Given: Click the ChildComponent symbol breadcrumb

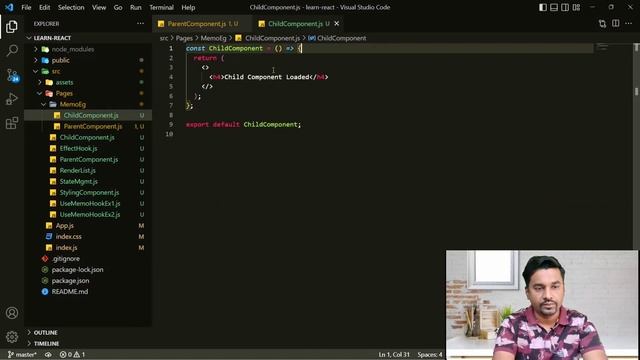Looking at the screenshot, I should coord(337,38).
